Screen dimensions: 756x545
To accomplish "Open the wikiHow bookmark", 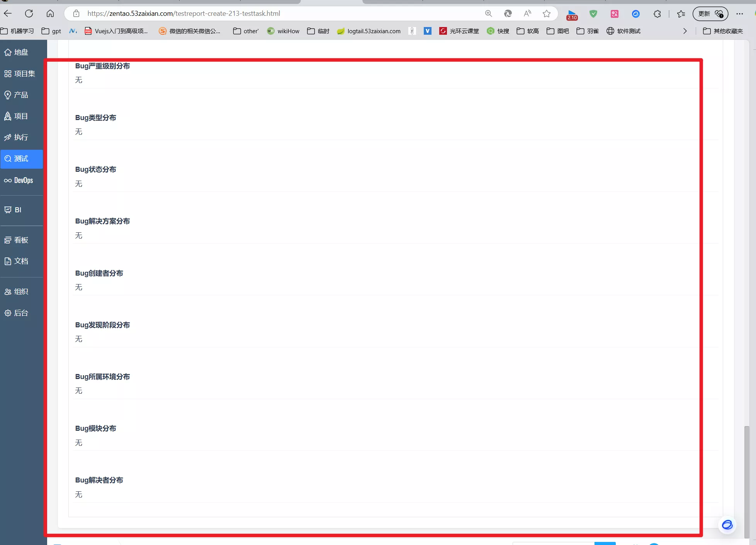I will (283, 31).
